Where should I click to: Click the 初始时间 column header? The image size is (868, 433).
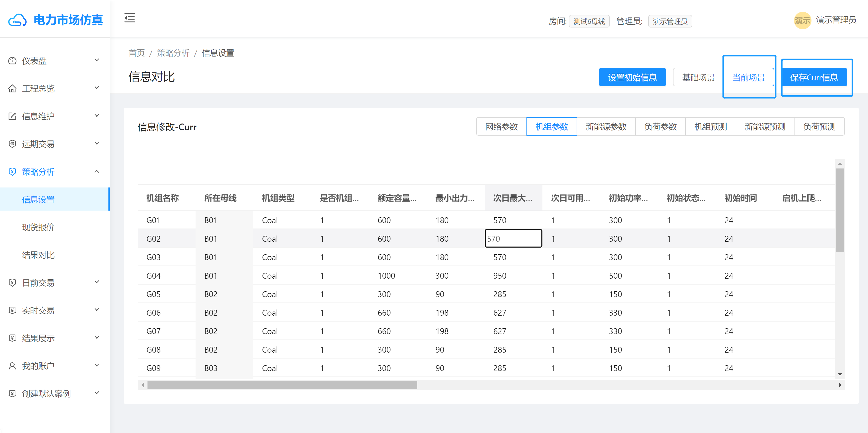pos(745,198)
